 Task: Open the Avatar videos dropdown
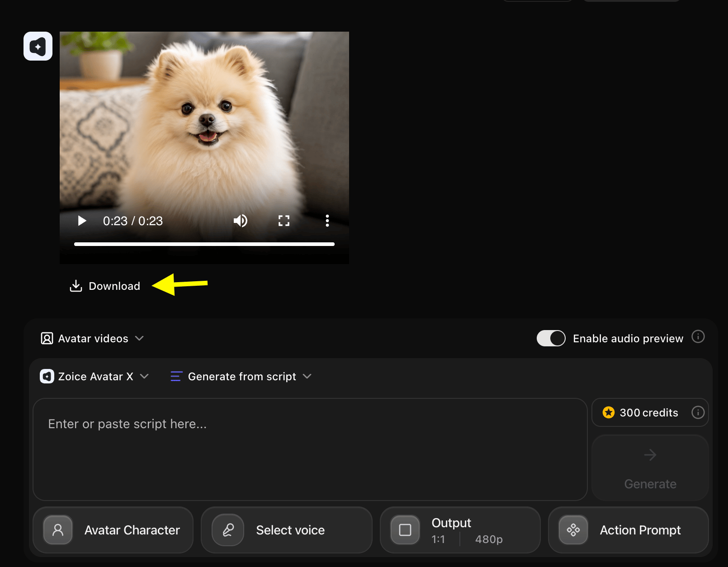[92, 339]
